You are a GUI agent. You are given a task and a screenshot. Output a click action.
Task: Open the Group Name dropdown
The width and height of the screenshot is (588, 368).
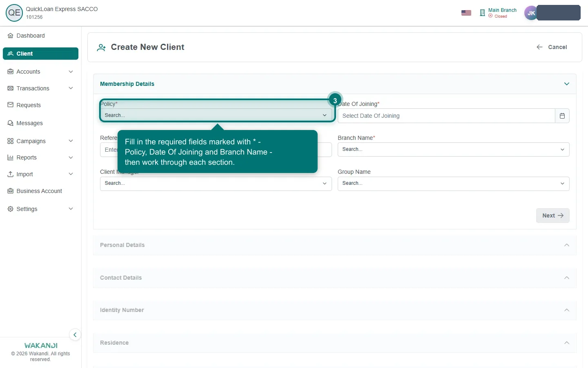click(x=453, y=184)
